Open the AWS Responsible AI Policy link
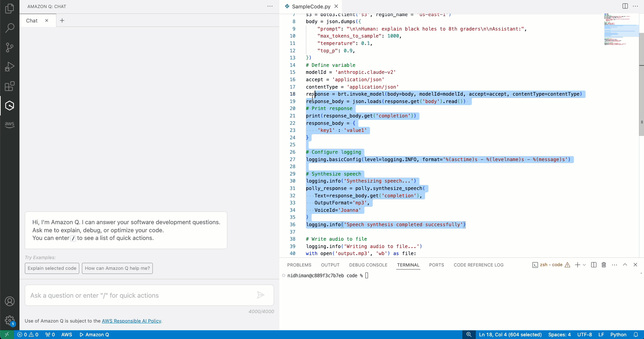Screen dimensions: 644x339 click(131, 321)
